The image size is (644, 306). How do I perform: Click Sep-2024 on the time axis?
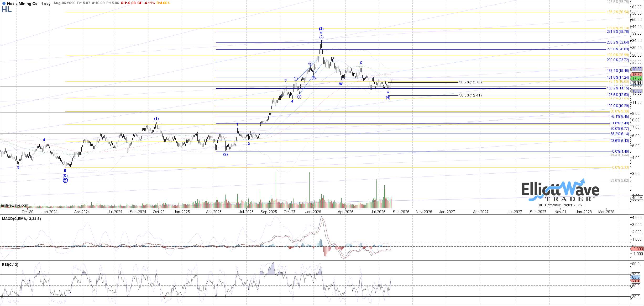(x=138, y=212)
